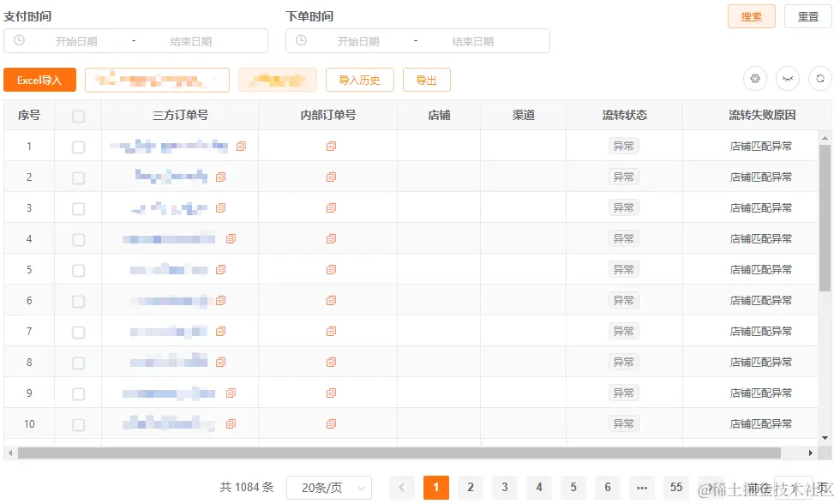
Task: Copy internal order number in row 8
Action: (x=331, y=362)
